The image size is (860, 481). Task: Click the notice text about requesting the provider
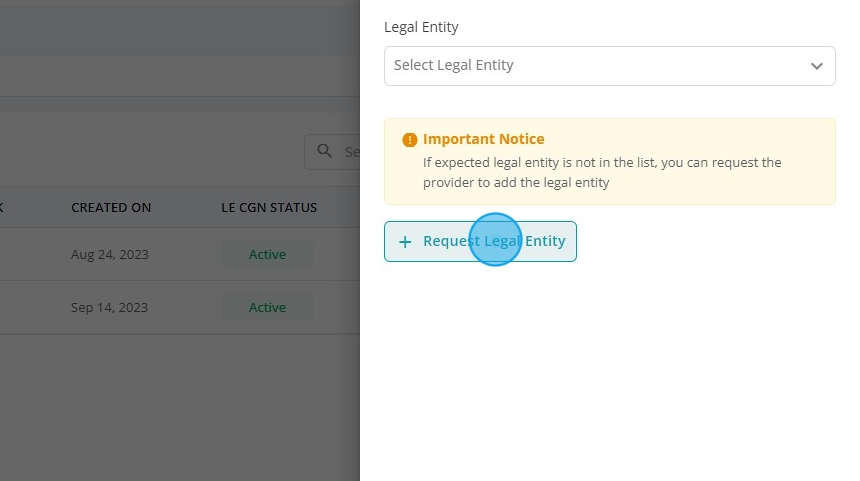(602, 173)
